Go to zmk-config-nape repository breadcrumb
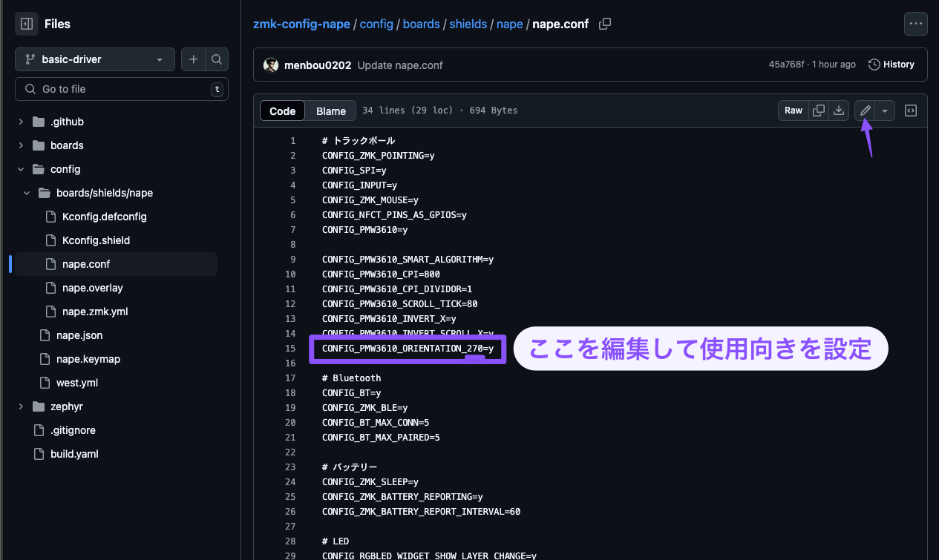 tap(301, 24)
